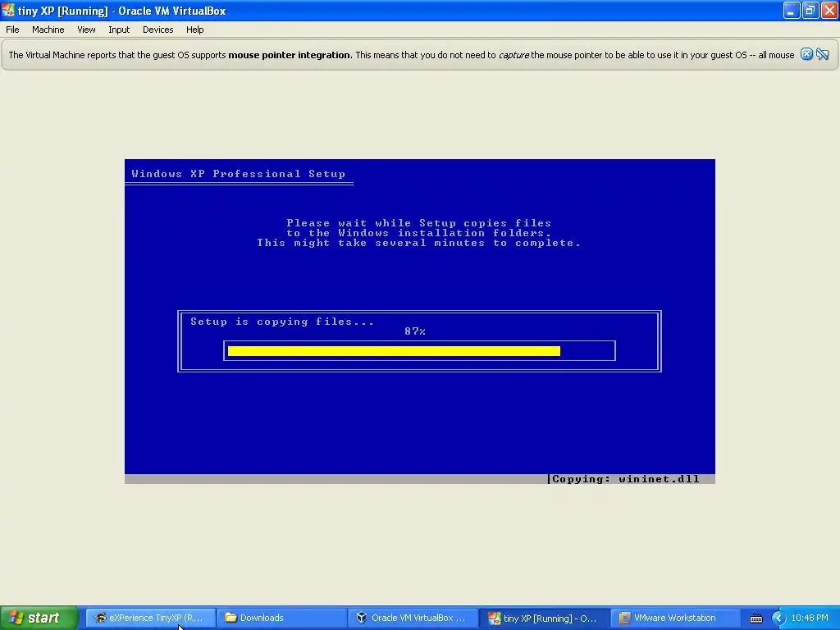Click the 10:48 PM clock
The image size is (840, 630).
(810, 618)
